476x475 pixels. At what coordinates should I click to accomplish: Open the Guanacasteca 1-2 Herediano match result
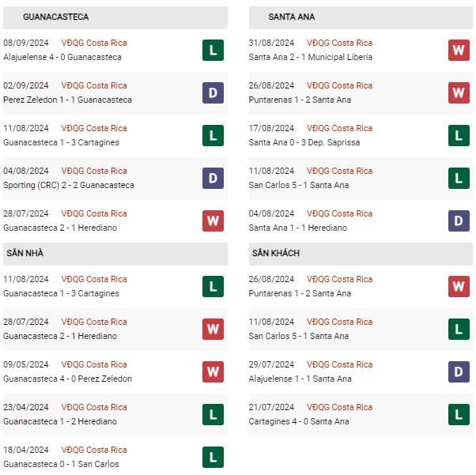pos(60,421)
